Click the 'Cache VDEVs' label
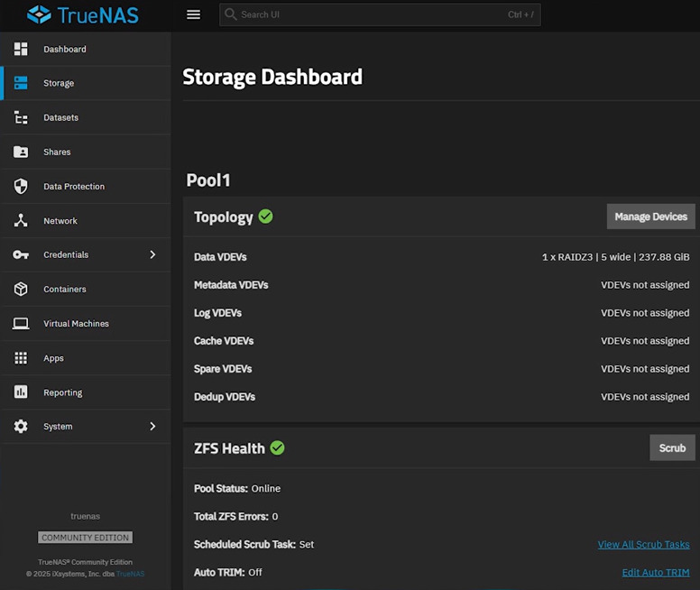The image size is (700, 590). 224,341
